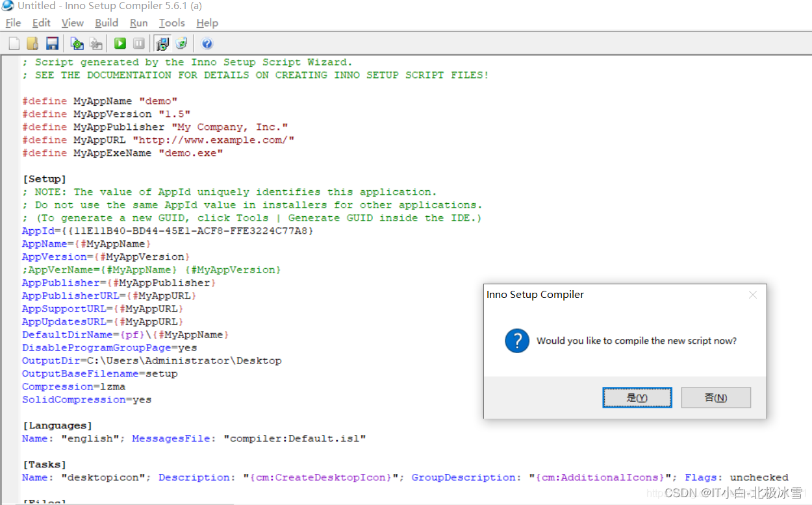Click the AppUpdatesURL line

coord(103,322)
